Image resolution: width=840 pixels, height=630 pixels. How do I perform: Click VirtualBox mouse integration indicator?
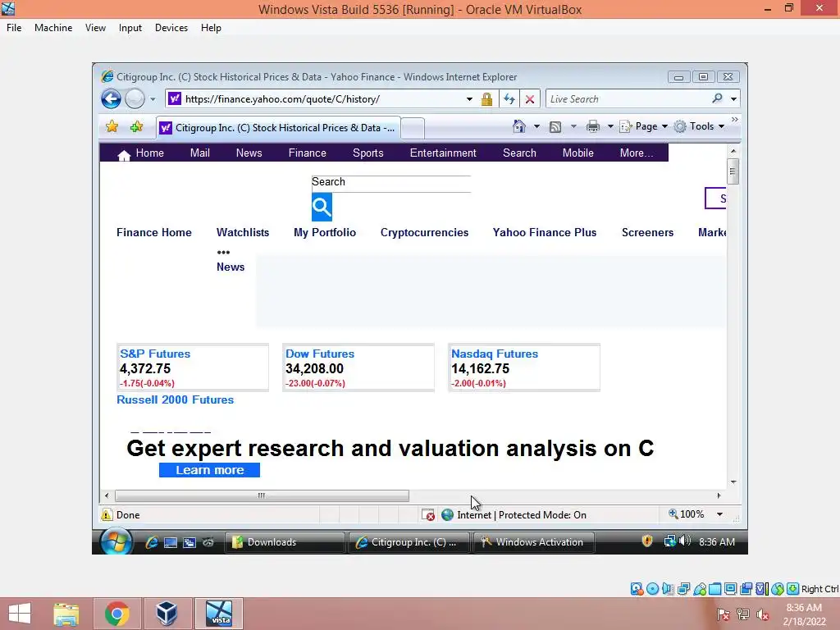click(778, 589)
